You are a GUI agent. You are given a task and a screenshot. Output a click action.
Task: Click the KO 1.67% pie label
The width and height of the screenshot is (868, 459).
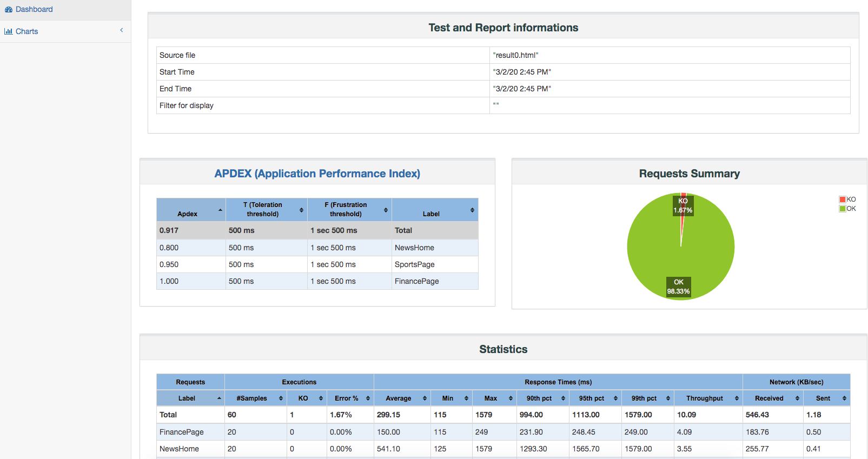683,205
